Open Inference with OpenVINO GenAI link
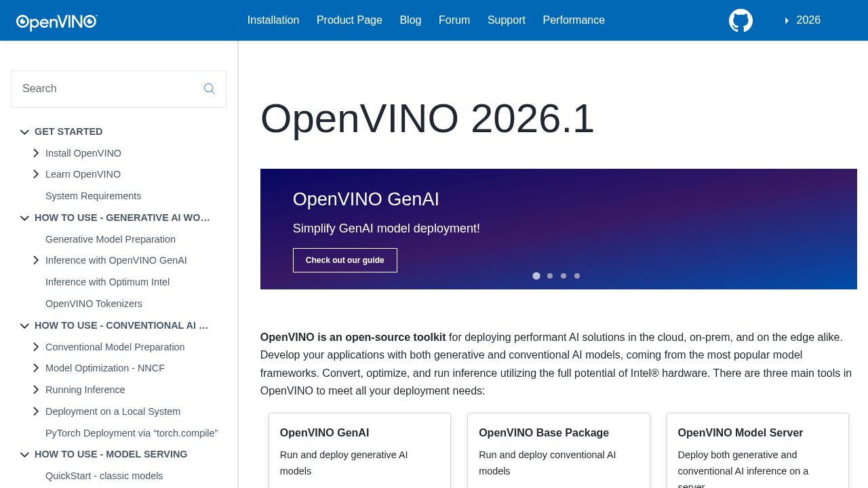 pyautogui.click(x=116, y=260)
